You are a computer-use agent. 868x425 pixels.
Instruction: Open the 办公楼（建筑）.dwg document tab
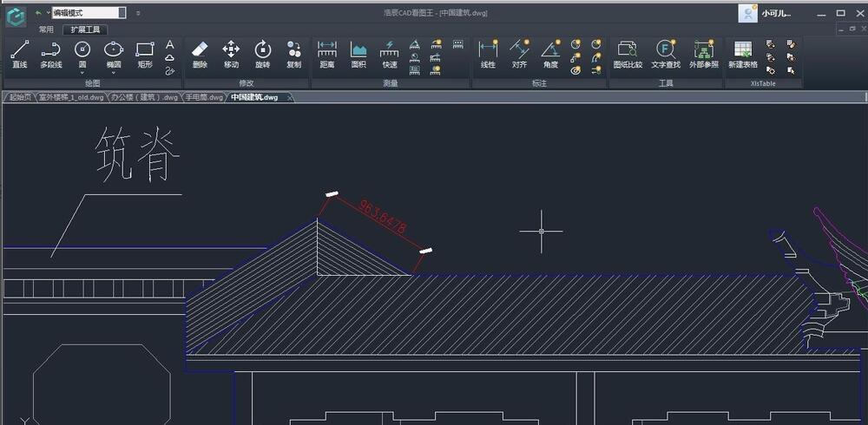tap(144, 98)
